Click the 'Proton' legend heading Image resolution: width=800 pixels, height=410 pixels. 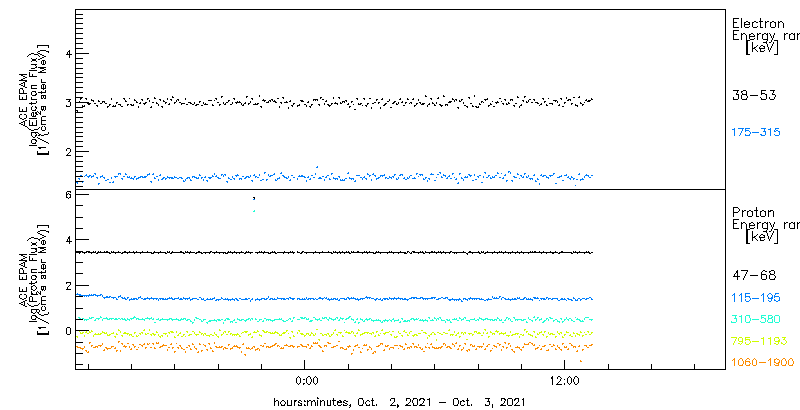coord(754,213)
